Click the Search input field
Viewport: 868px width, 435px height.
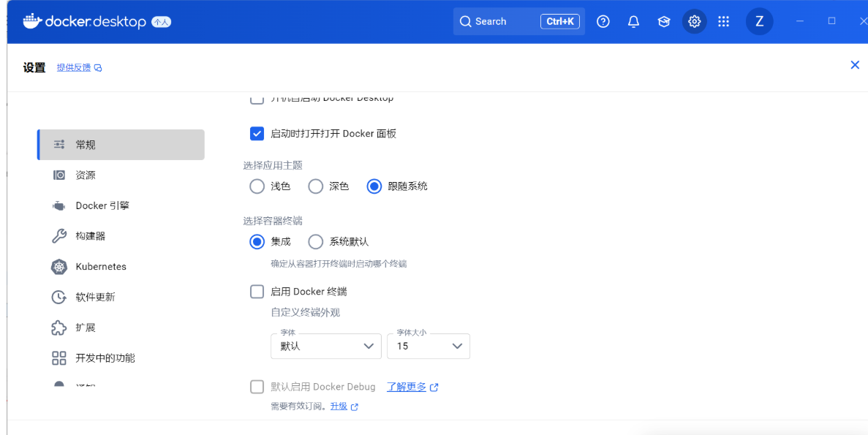pyautogui.click(x=518, y=22)
